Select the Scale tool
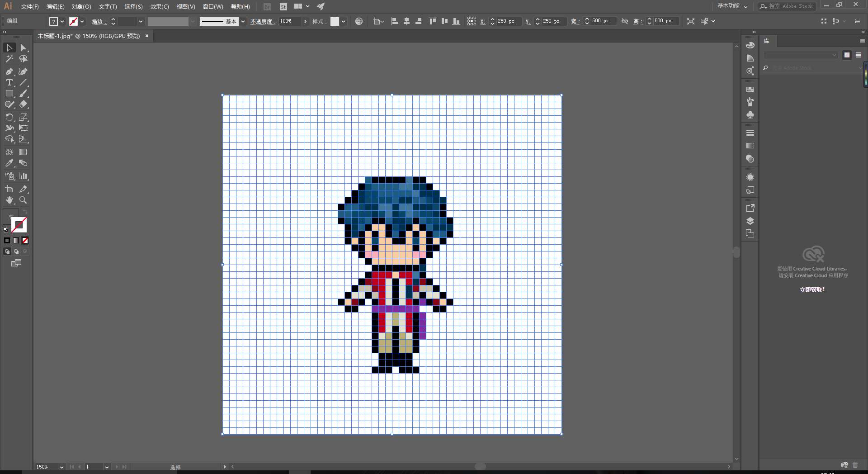The image size is (868, 474). point(24,117)
